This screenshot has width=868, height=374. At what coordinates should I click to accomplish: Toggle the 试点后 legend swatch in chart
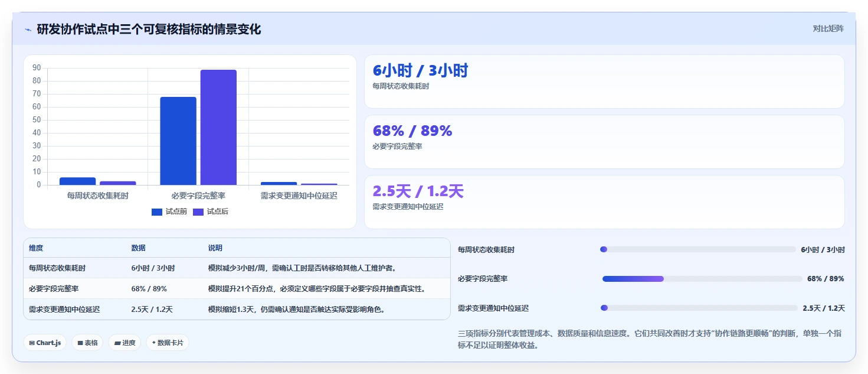(198, 212)
